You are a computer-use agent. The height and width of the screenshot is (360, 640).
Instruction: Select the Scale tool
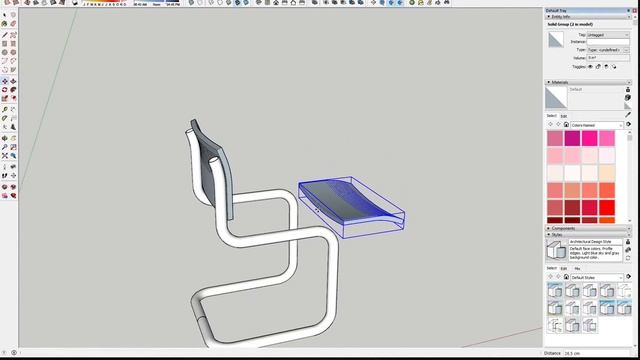coord(4,98)
